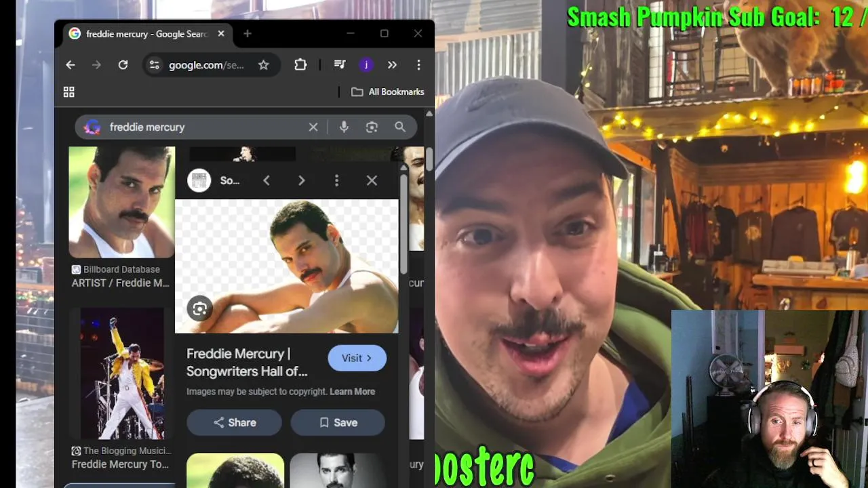Image resolution: width=868 pixels, height=488 pixels.
Task: Close the freddie mercury Google Search tab
Action: coord(221,34)
